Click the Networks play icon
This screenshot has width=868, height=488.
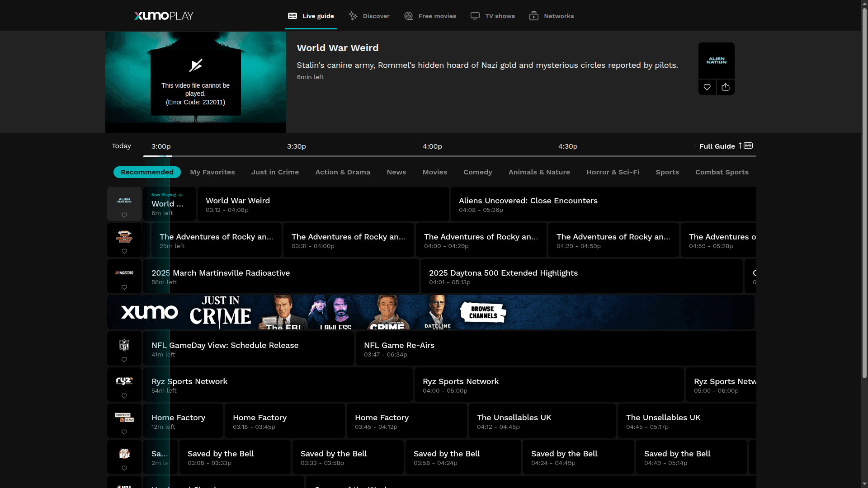tap(534, 16)
